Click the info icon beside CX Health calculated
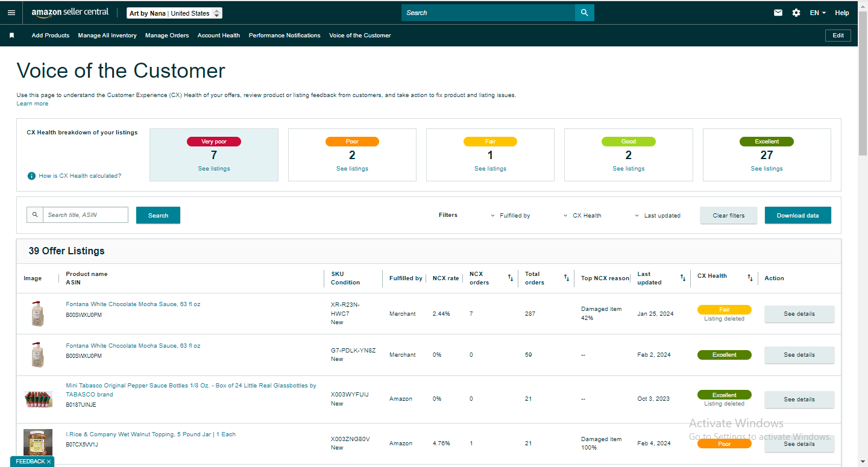The image size is (868, 467). pyautogui.click(x=31, y=176)
